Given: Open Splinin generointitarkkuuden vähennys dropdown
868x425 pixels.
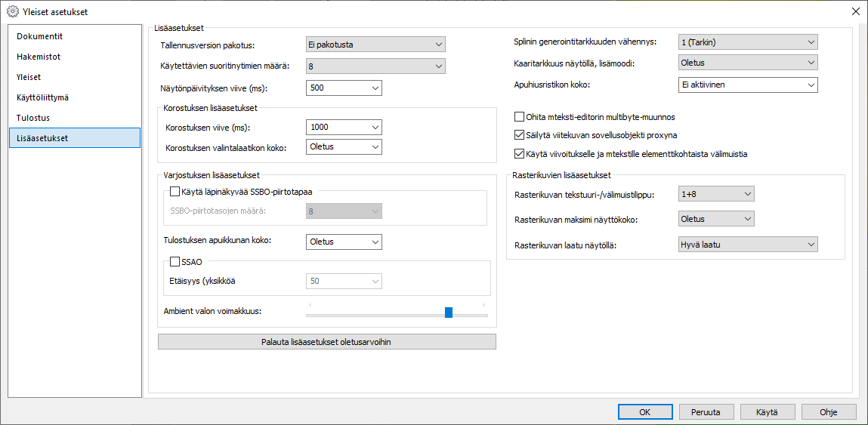Looking at the screenshot, I should tap(747, 42).
